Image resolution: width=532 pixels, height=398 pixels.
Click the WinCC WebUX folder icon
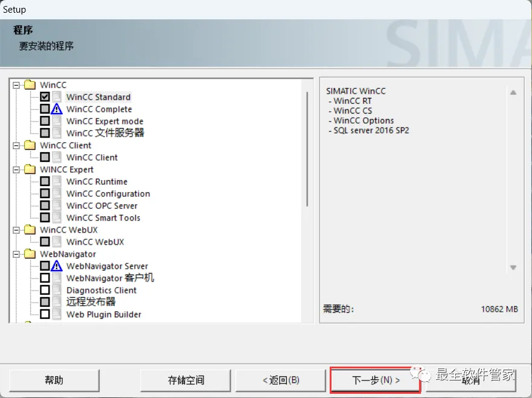pyautogui.click(x=30, y=229)
